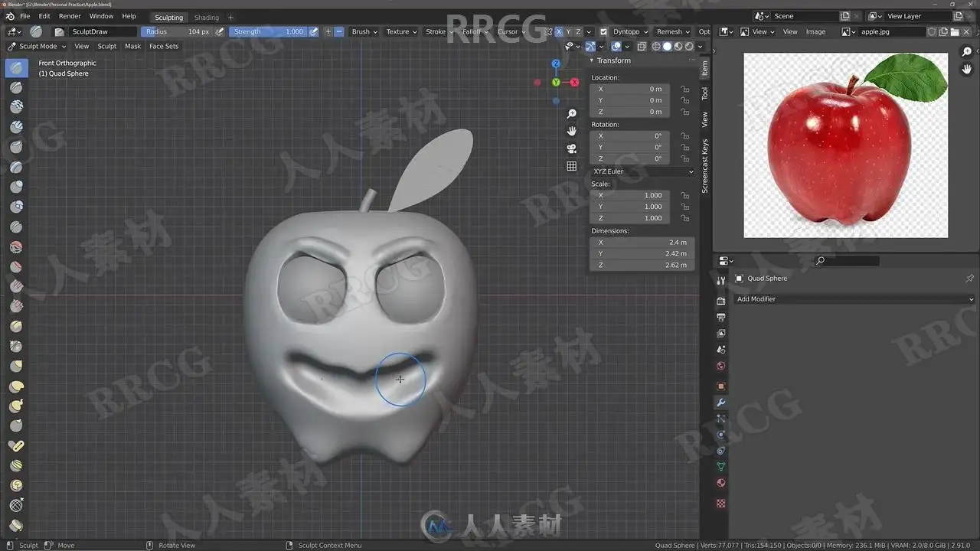Click the Modifier properties wrench icon
The image size is (980, 551).
click(720, 403)
